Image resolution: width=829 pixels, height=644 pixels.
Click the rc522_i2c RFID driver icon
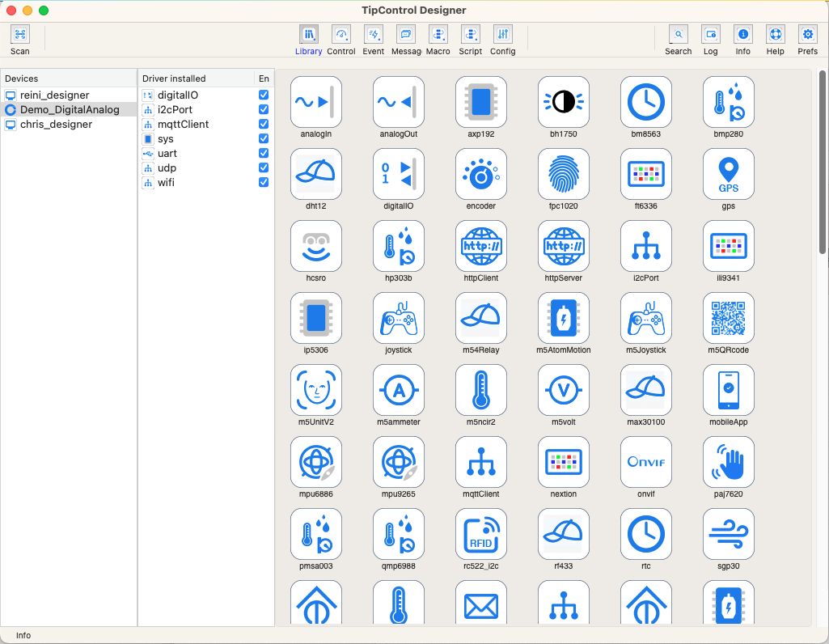tap(481, 535)
